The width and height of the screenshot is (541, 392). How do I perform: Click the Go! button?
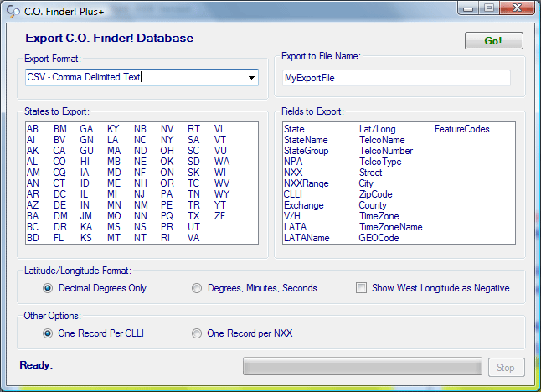click(494, 41)
